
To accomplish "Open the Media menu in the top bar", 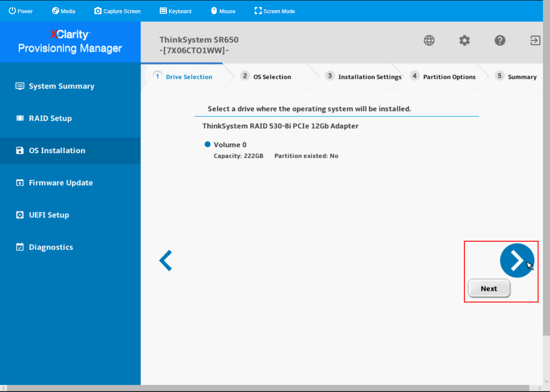I will coord(64,11).
